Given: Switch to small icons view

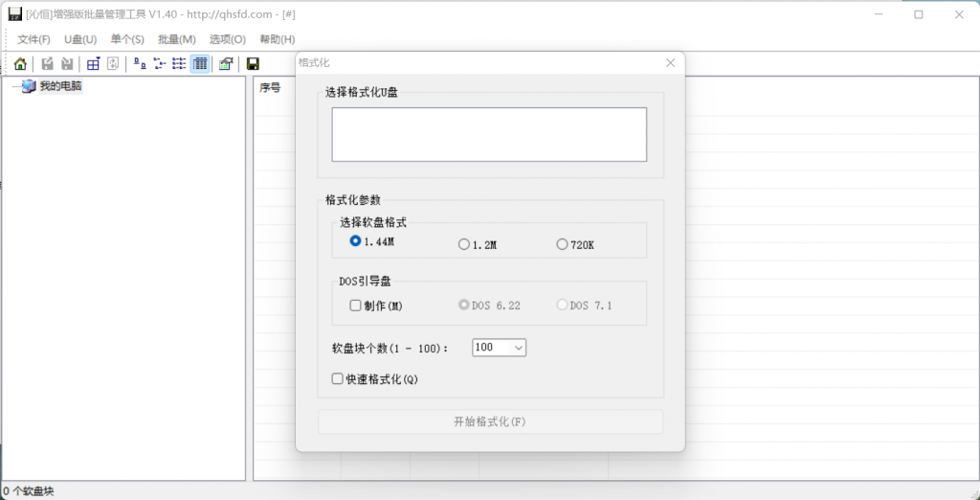Looking at the screenshot, I should point(160,64).
